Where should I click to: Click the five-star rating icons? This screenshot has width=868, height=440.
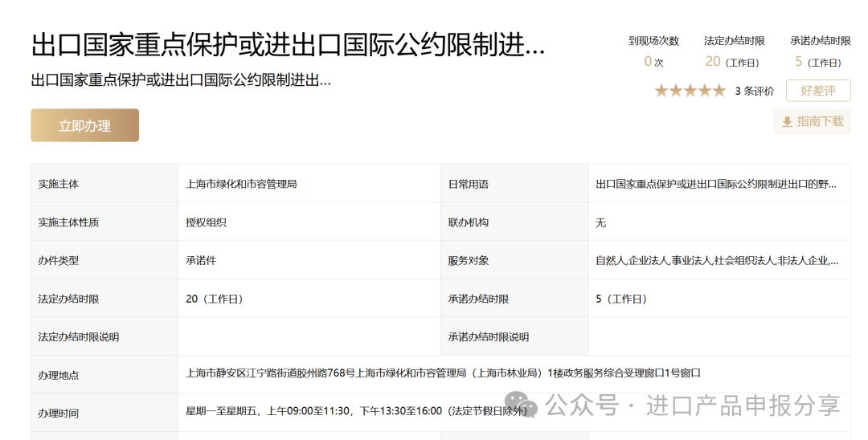point(690,91)
